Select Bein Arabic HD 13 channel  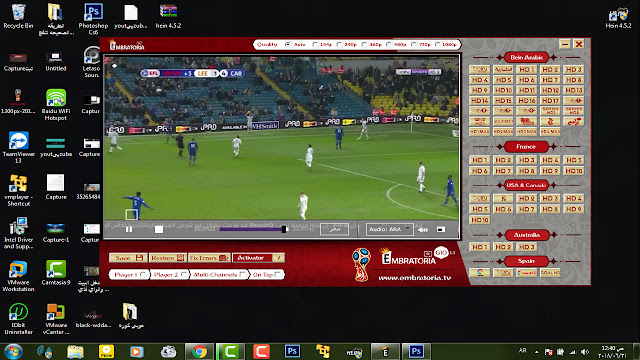[574, 90]
